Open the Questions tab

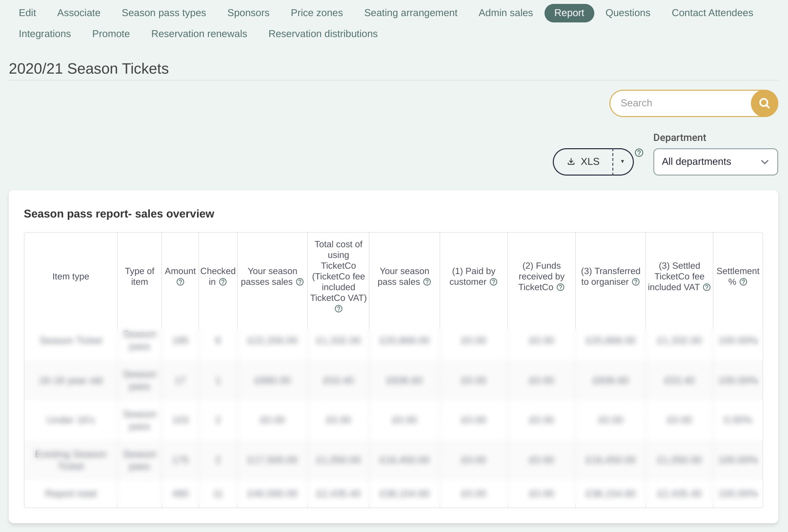point(628,13)
